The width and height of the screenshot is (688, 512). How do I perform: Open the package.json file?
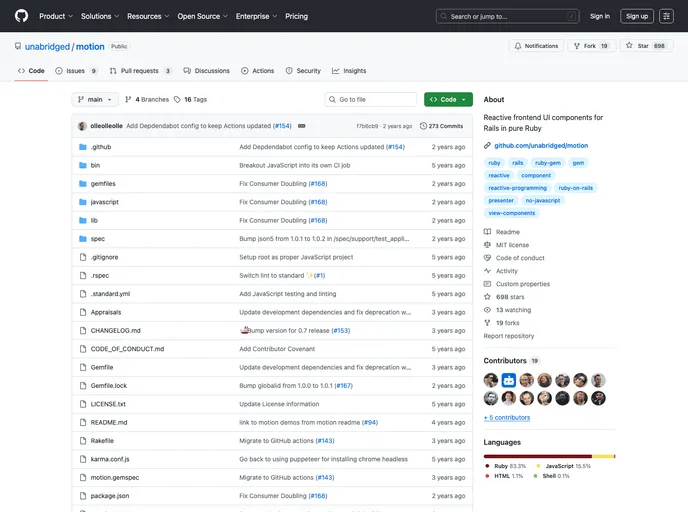(x=110, y=496)
